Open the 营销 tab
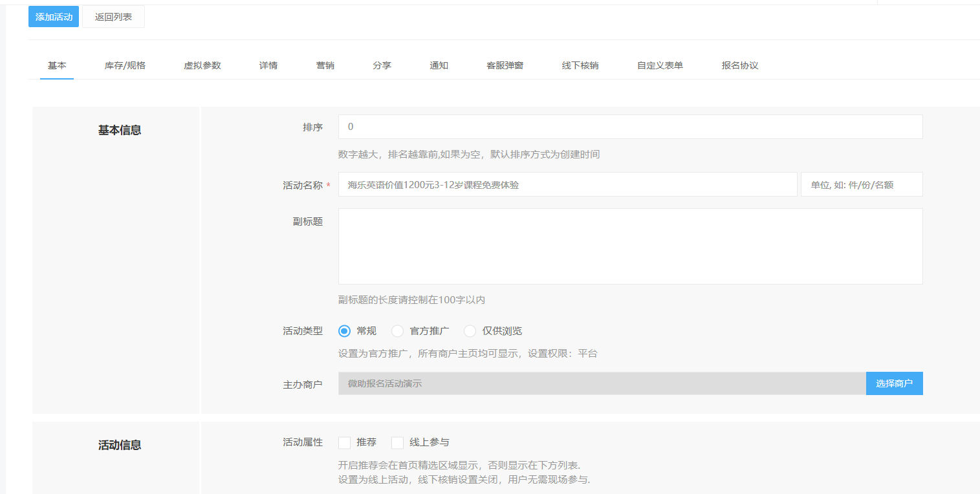Screen dimensions: 980x494 click(325, 65)
